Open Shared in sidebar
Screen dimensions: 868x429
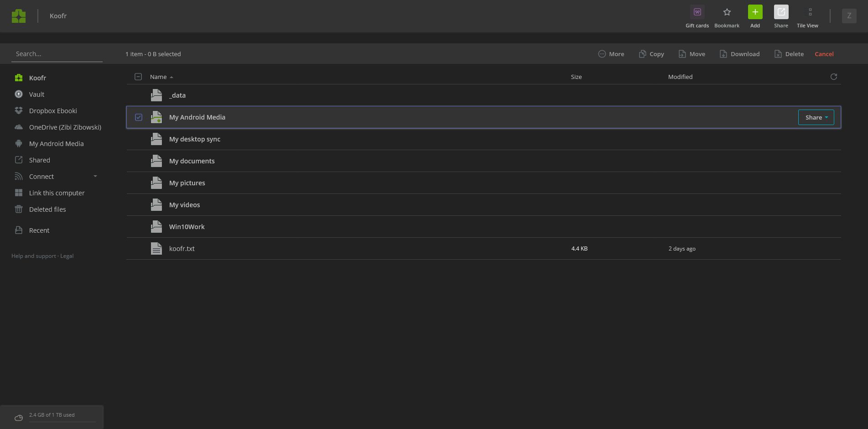(40, 160)
